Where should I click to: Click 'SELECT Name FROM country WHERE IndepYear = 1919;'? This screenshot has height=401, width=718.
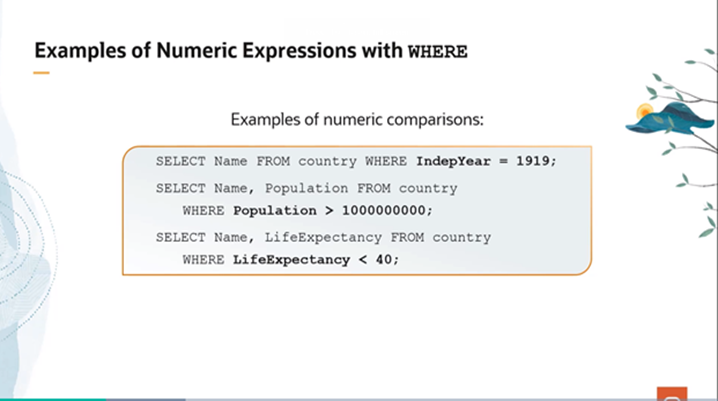pos(356,162)
